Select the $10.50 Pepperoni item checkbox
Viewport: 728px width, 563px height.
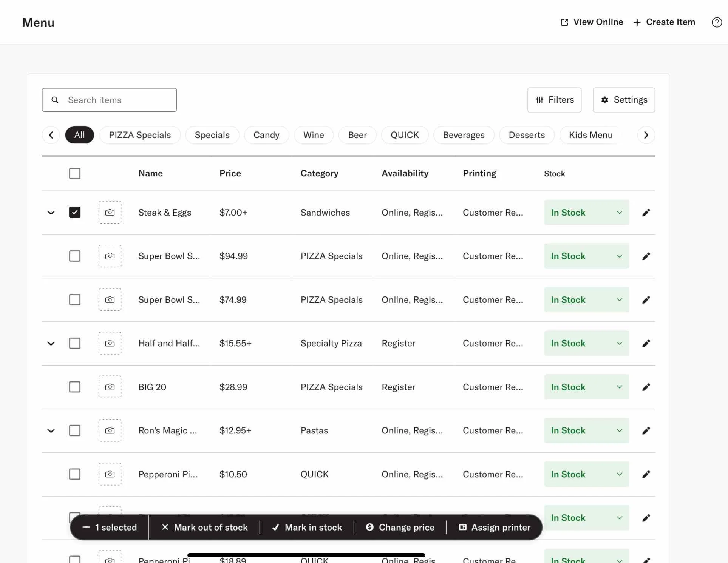[75, 474]
